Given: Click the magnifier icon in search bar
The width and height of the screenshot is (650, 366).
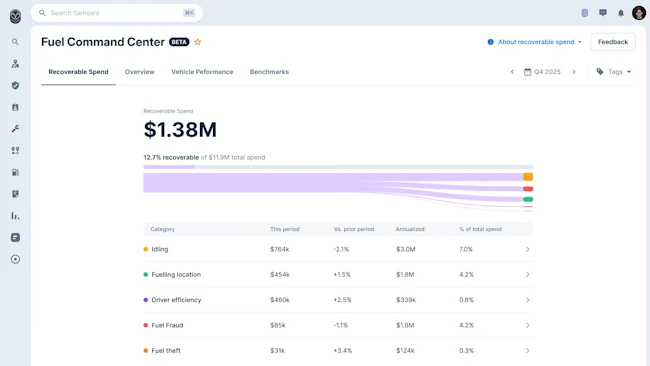Looking at the screenshot, I should coord(42,13).
